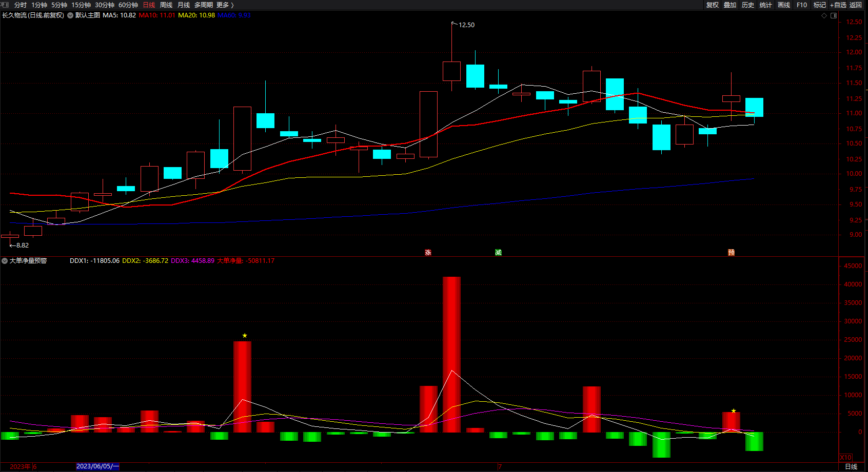This screenshot has width=868, height=472.
Task: Click the 叠加 overlay button
Action: click(x=730, y=5)
